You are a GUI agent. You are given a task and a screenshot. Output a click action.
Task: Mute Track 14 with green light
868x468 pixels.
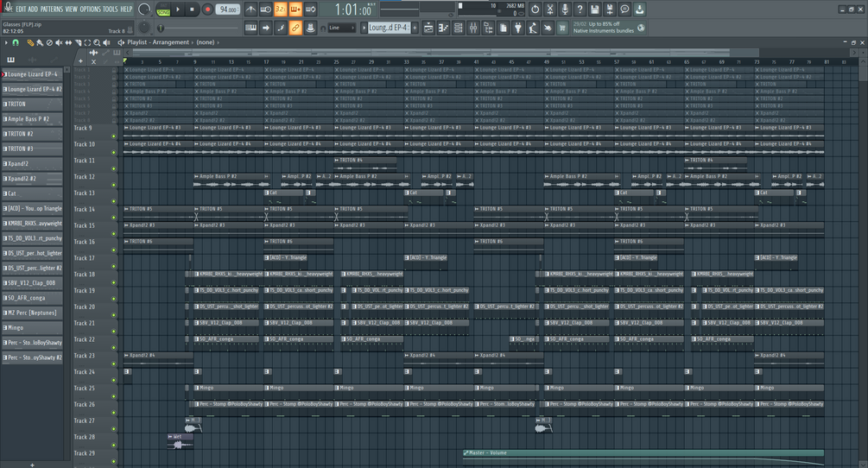114,218
